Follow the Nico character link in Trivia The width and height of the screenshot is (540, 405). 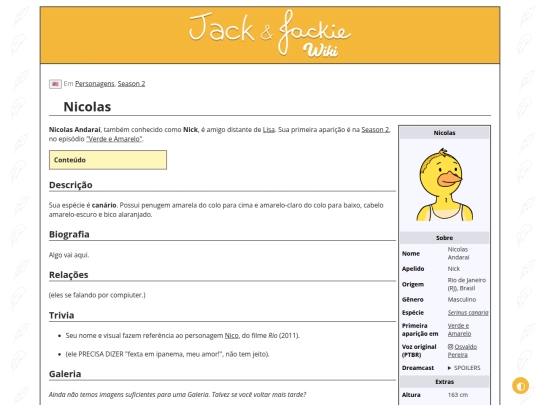(231, 335)
